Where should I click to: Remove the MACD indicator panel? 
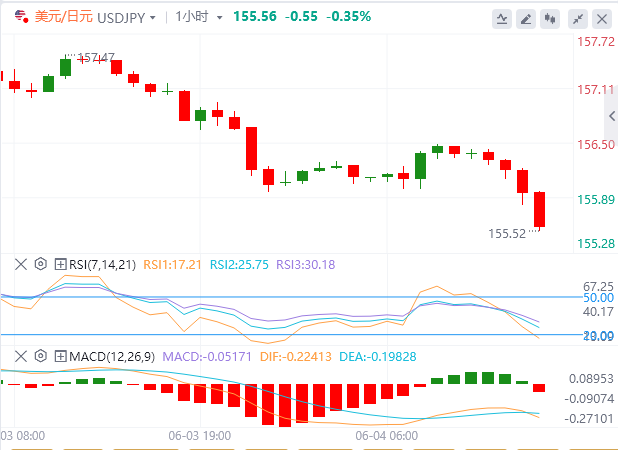coord(20,356)
